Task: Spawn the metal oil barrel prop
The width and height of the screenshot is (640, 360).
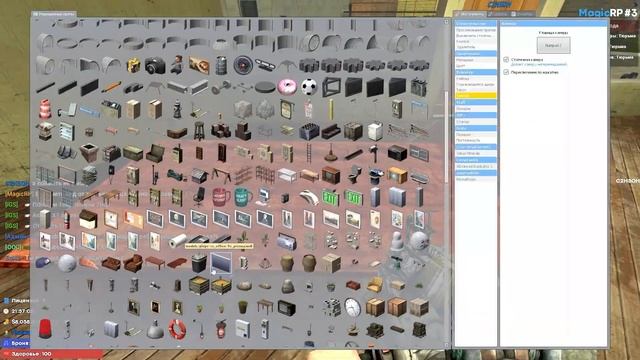Action: click(221, 65)
